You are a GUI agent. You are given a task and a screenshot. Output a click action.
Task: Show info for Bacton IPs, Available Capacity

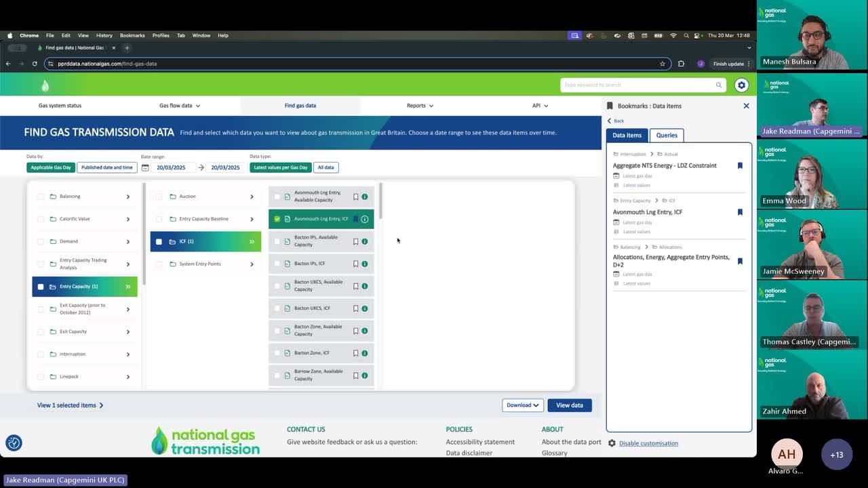[x=364, y=241]
